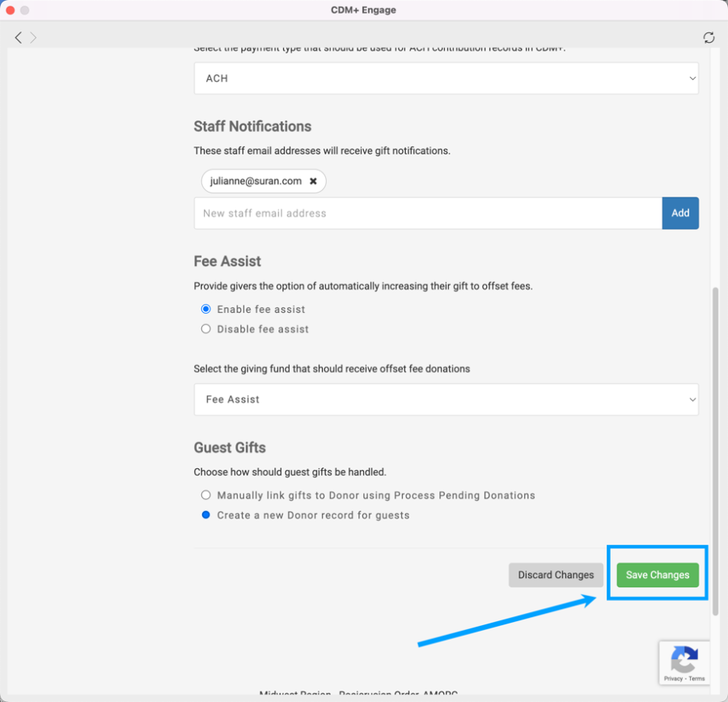The width and height of the screenshot is (728, 702).
Task: Select Manually link gifts to Donor option
Action: (x=205, y=495)
